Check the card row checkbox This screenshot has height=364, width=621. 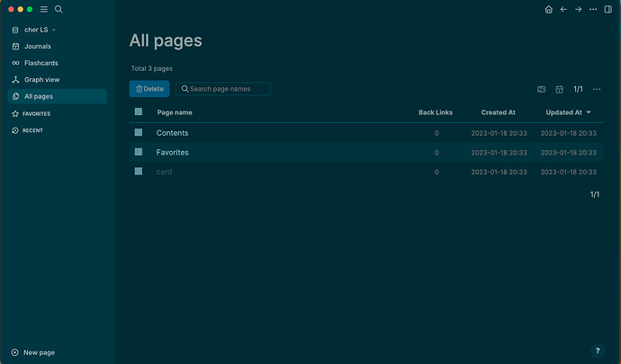pos(139,171)
